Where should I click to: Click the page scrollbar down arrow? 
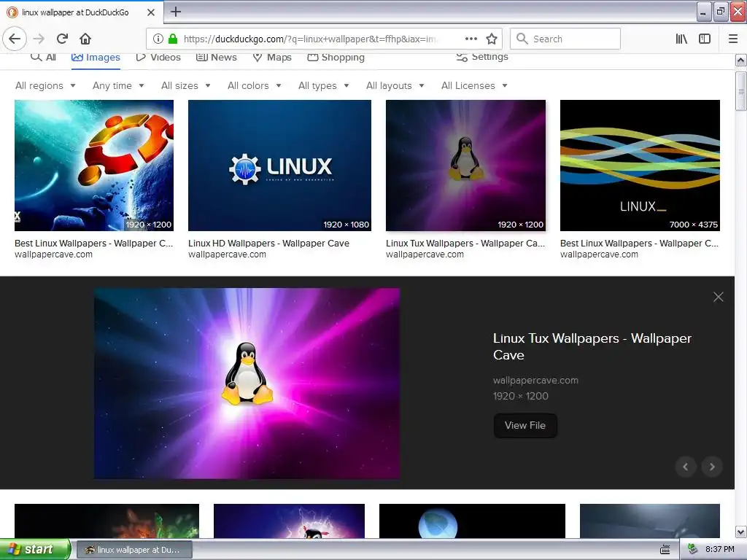[x=741, y=532]
